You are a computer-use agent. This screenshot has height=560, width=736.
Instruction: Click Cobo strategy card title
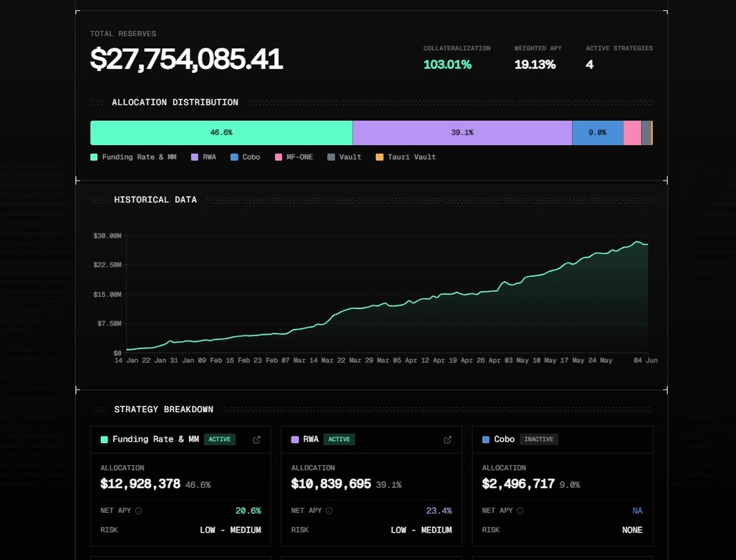pos(504,439)
